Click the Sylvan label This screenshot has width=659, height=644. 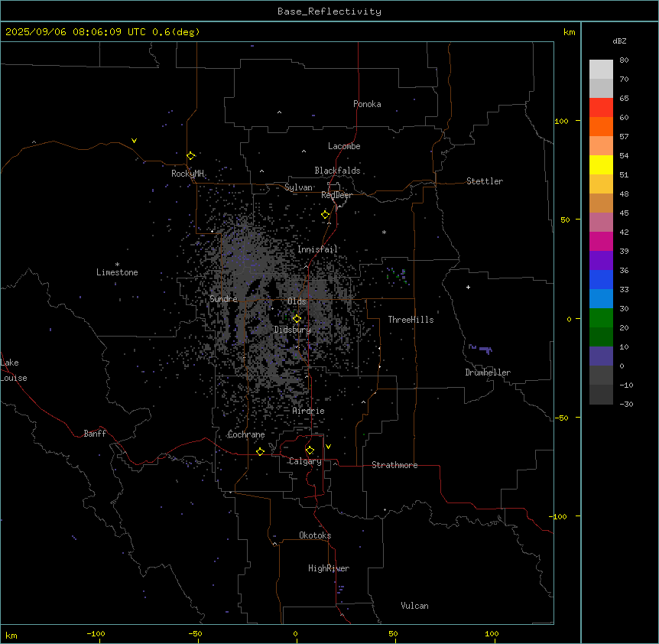[x=298, y=187]
